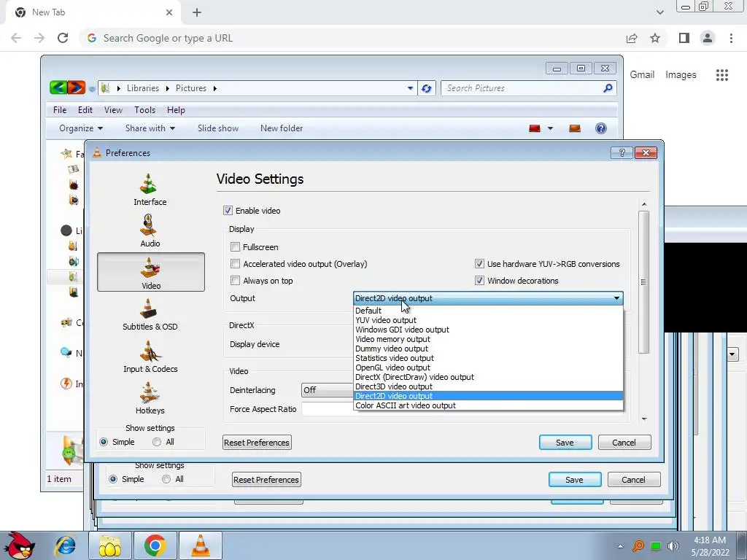Screen dimensions: 747x560
Task: Select All radio in background Preferences window
Action: pyautogui.click(x=166, y=479)
